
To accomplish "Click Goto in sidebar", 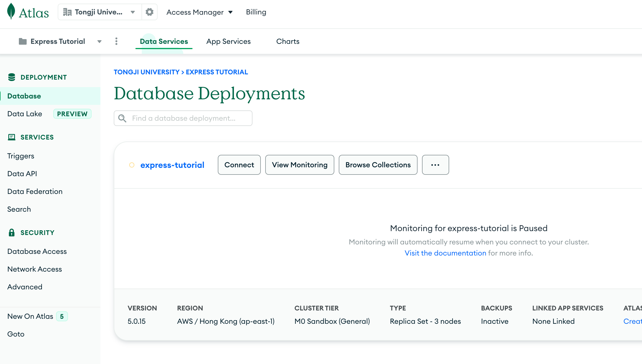I will click(x=16, y=334).
